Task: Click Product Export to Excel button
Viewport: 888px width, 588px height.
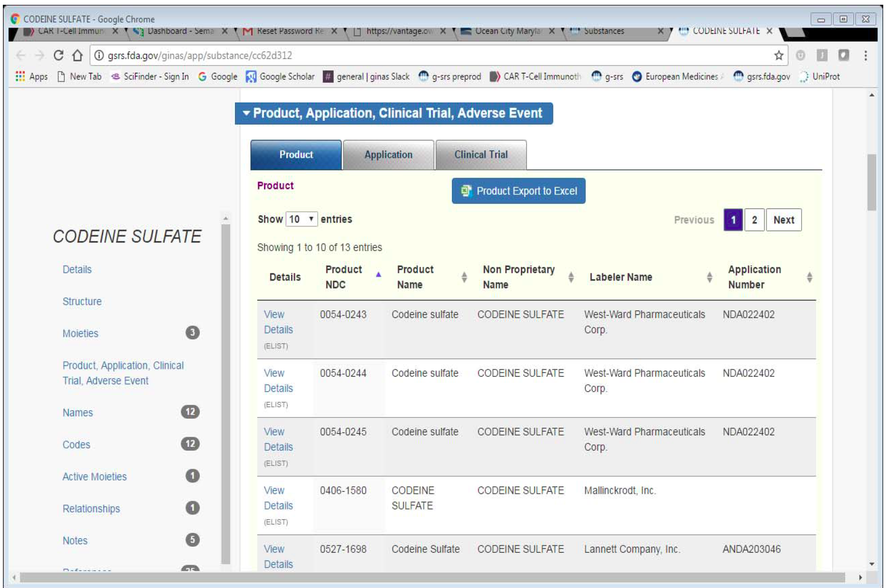Action: 518,191
